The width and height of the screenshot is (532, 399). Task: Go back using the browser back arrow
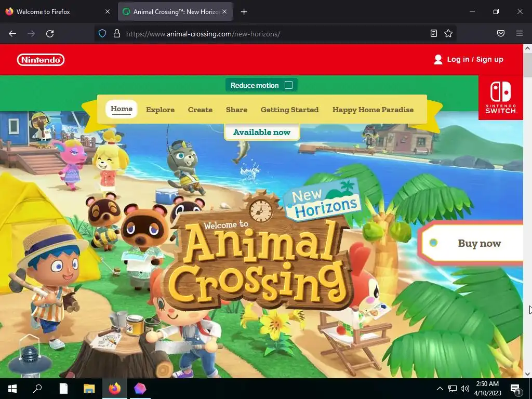(12, 34)
